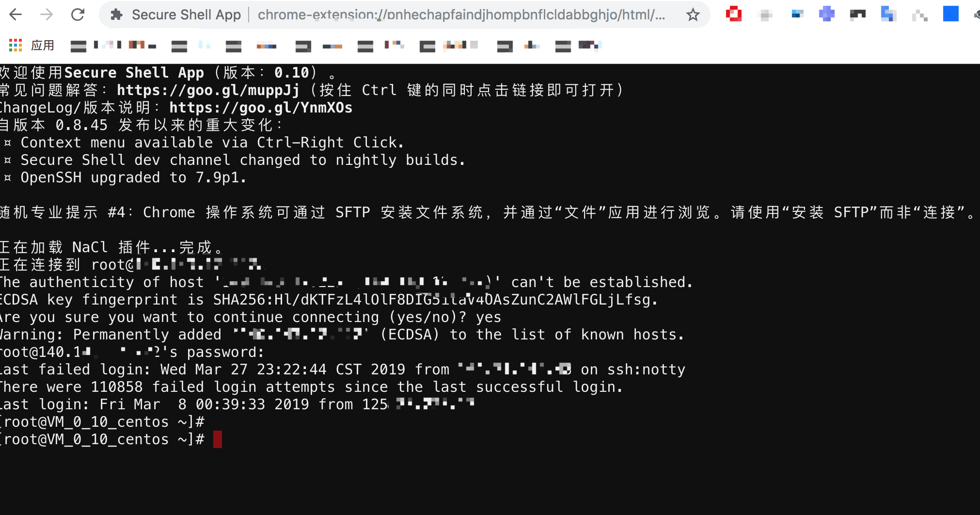This screenshot has height=515, width=980.
Task: Click the Secure Shell App 版本 0.10 welcome line
Action: pyautogui.click(x=168, y=73)
